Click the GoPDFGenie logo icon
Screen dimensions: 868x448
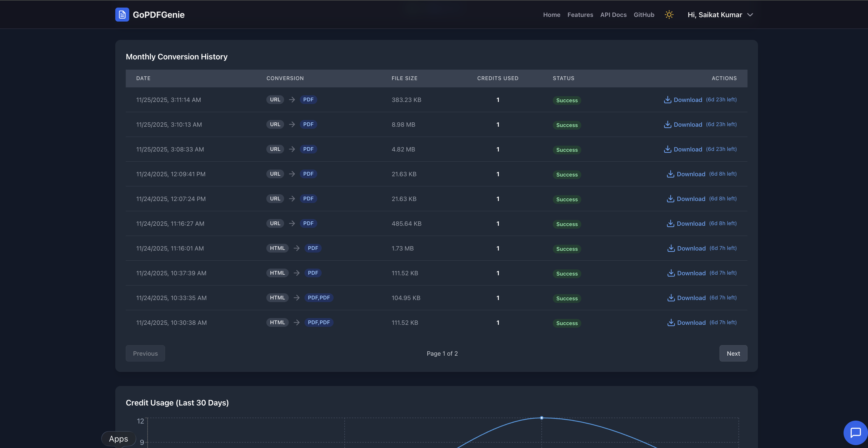tap(122, 15)
